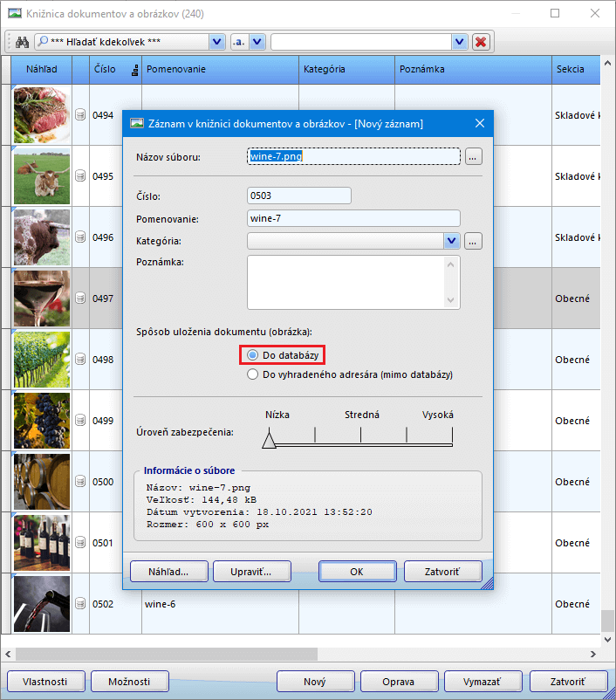
Task: Click the database icon in row 0500
Action: 80,482
